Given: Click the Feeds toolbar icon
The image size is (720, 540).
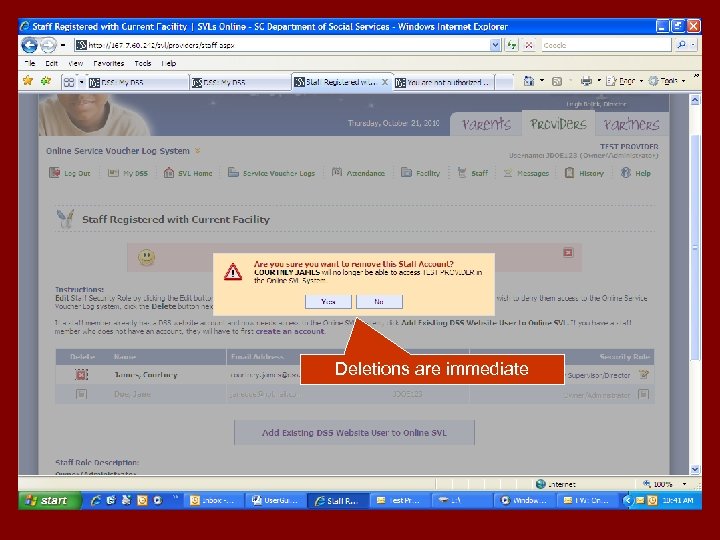Looking at the screenshot, I should pos(557,81).
